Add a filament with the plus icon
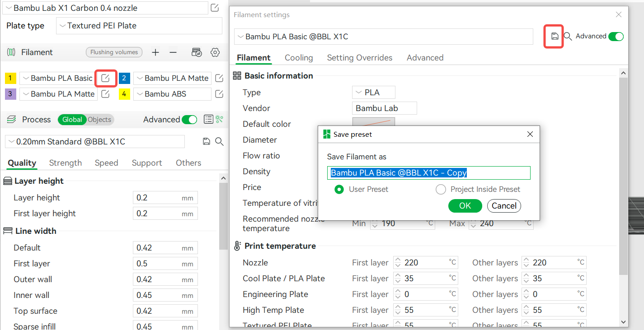This screenshot has height=330, width=644. [155, 52]
